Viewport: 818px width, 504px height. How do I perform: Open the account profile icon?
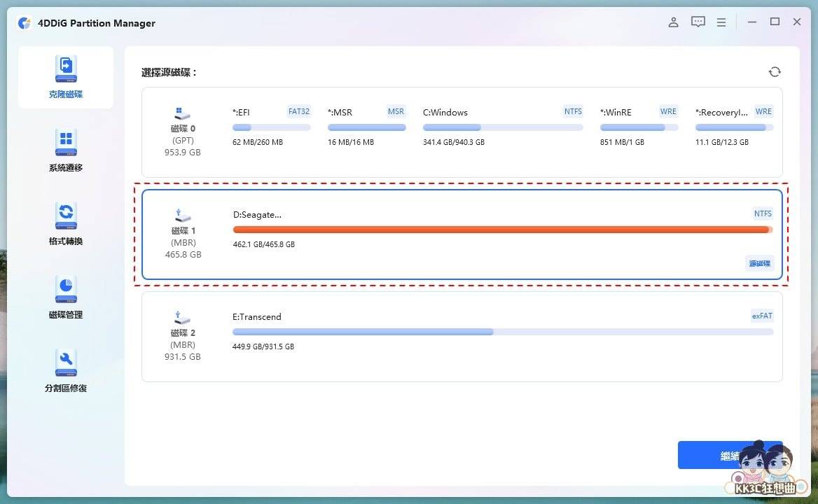[x=673, y=22]
